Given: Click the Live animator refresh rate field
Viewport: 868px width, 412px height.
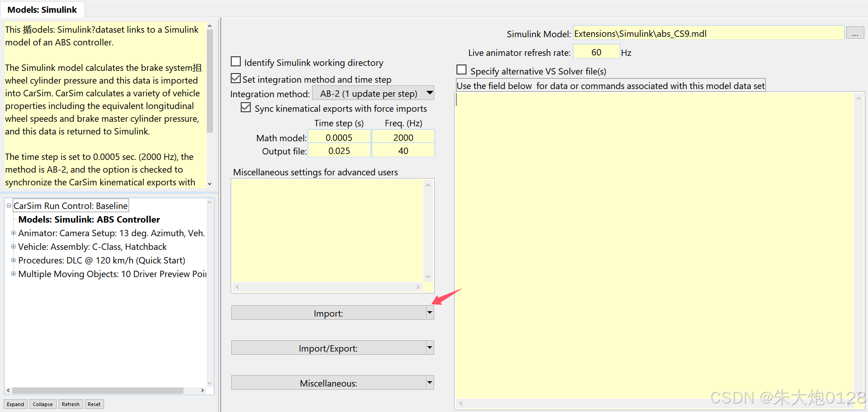Looking at the screenshot, I should [596, 52].
